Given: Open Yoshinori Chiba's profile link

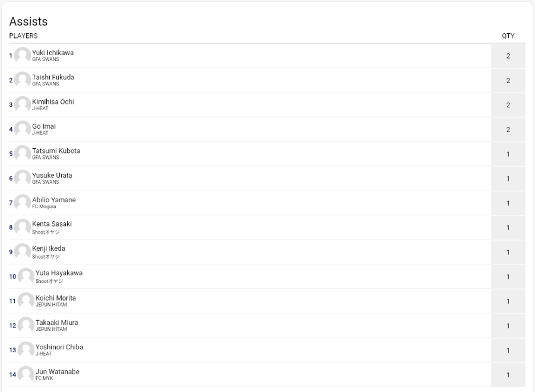Looking at the screenshot, I should (59, 347).
